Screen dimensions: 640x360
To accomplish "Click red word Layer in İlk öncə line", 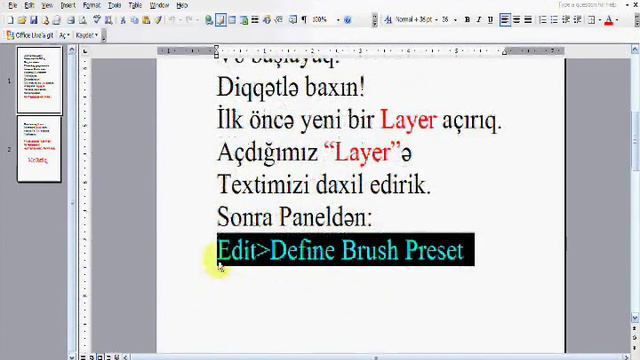I will tap(409, 120).
